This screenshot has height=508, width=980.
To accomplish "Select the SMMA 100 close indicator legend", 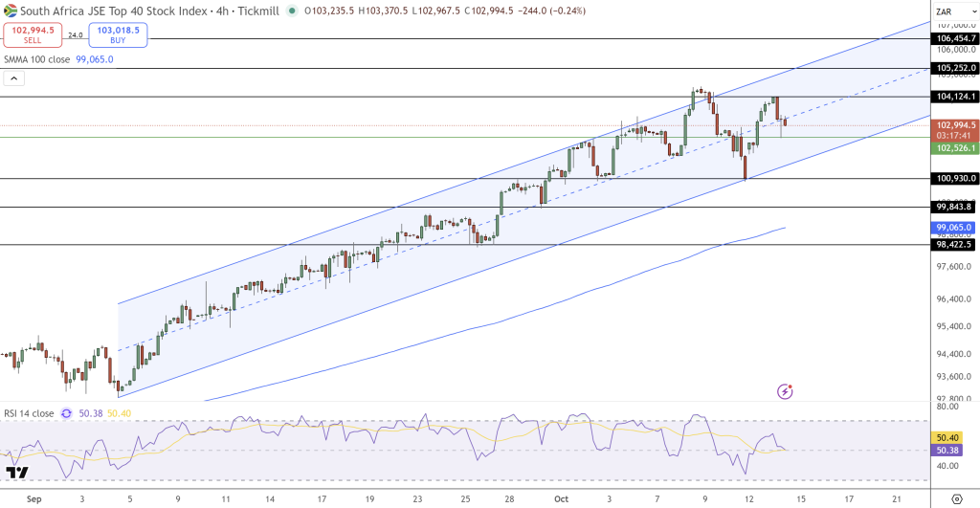I will click(x=38, y=59).
